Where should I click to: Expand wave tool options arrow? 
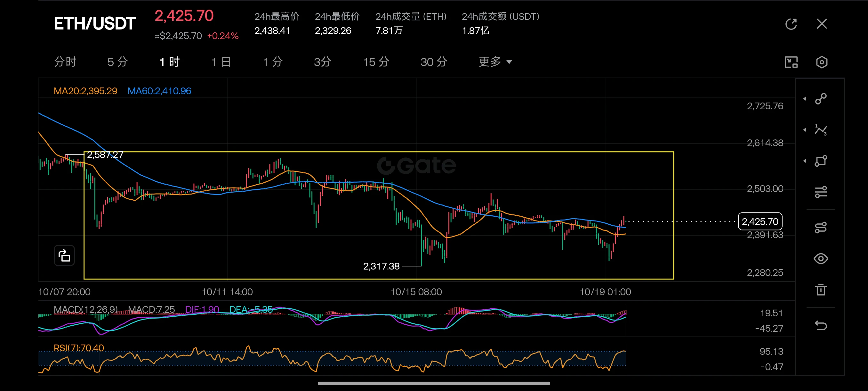pos(805,130)
